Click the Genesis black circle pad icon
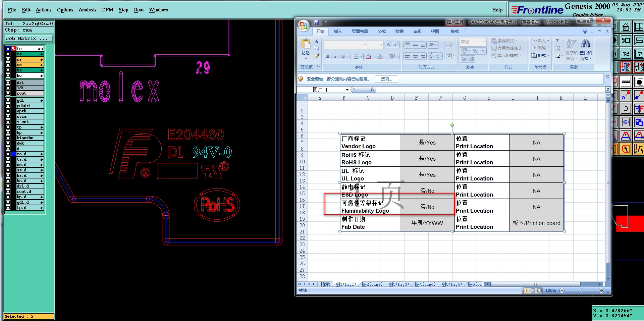Screen dimensions: 644x321 click(x=639, y=82)
